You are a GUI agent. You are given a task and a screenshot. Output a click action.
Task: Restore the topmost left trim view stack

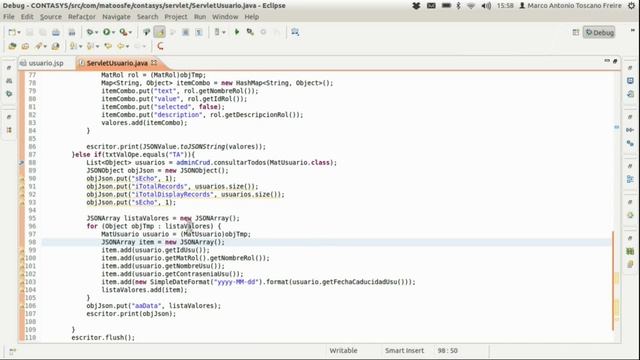[x=9, y=68]
